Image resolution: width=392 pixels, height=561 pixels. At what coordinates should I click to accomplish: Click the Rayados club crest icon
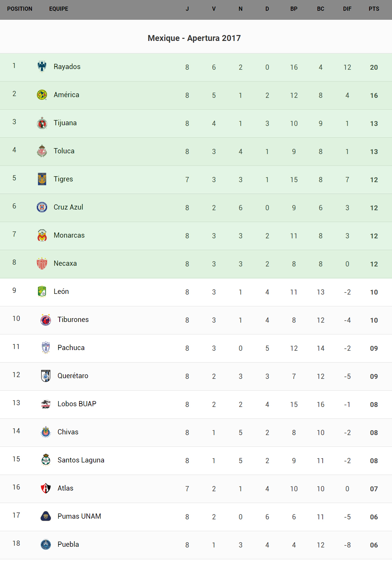(42, 67)
